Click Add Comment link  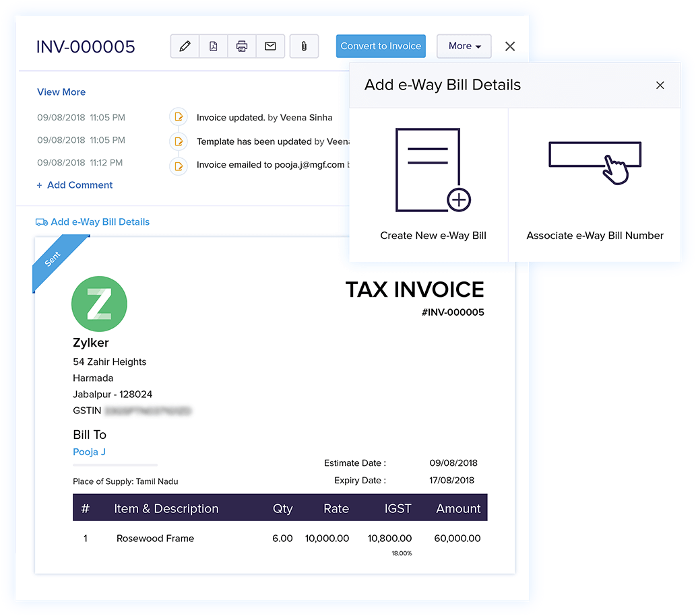75,185
